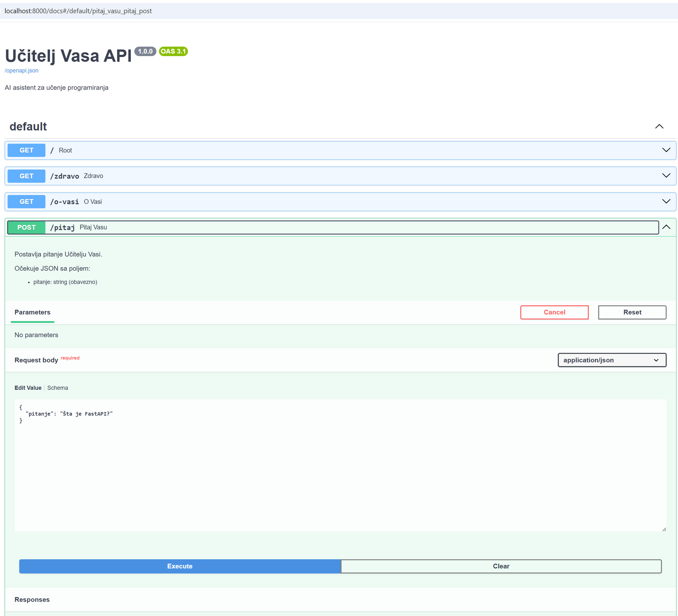Collapse the default section chevron

(659, 127)
